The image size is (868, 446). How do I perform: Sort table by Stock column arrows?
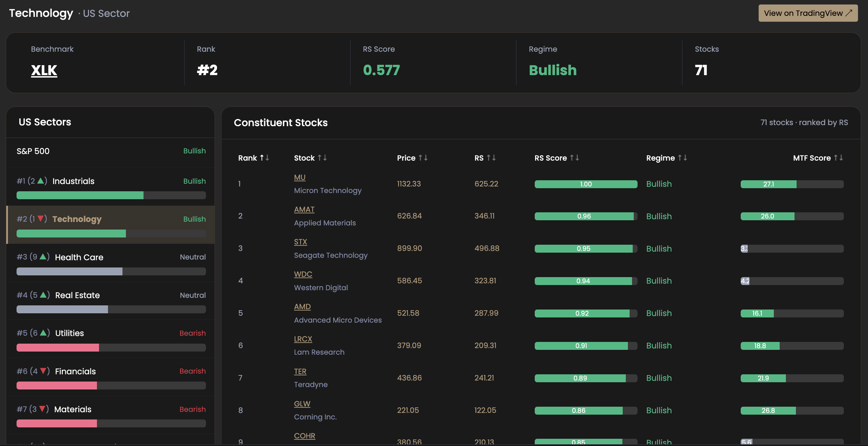pyautogui.click(x=322, y=158)
